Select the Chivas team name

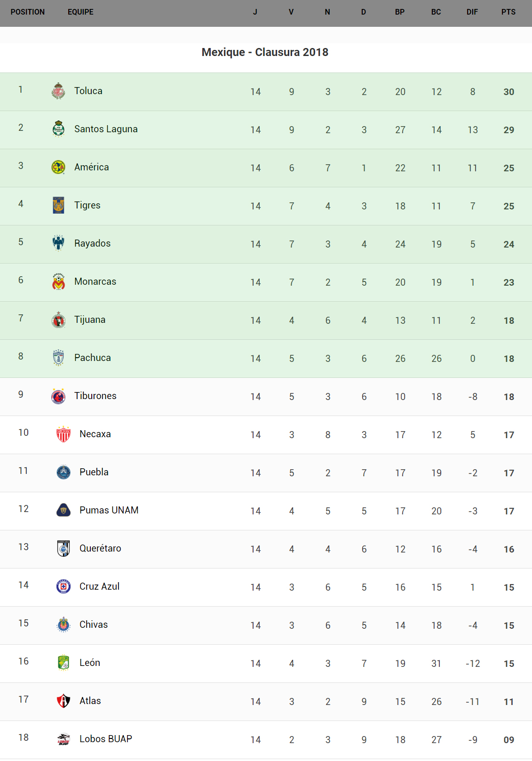tap(94, 625)
